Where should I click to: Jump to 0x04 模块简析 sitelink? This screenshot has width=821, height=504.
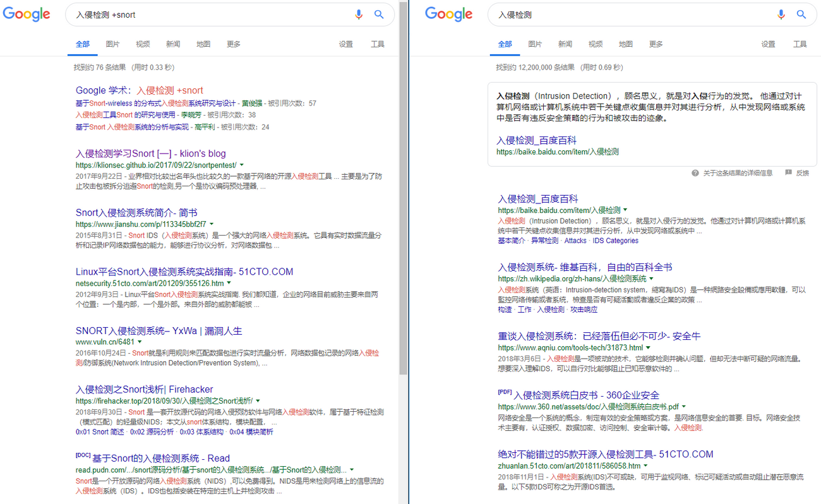click(x=251, y=432)
